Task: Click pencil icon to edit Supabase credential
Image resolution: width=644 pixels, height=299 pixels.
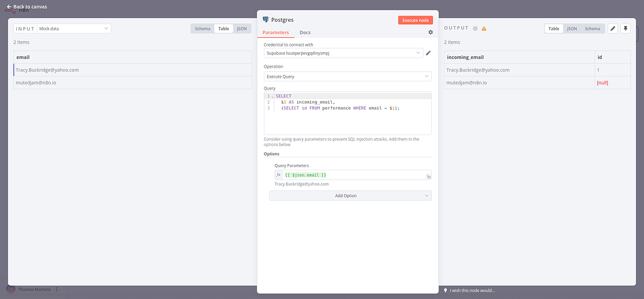Action: 428,53
